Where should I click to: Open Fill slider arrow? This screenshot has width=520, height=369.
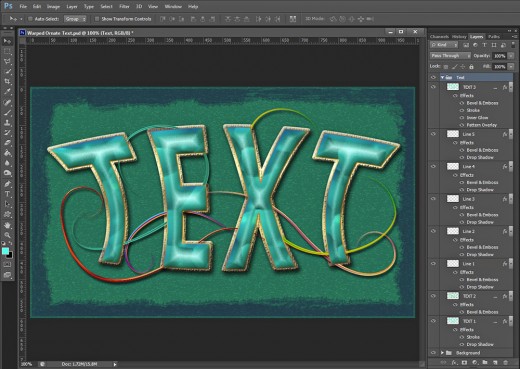coord(511,67)
